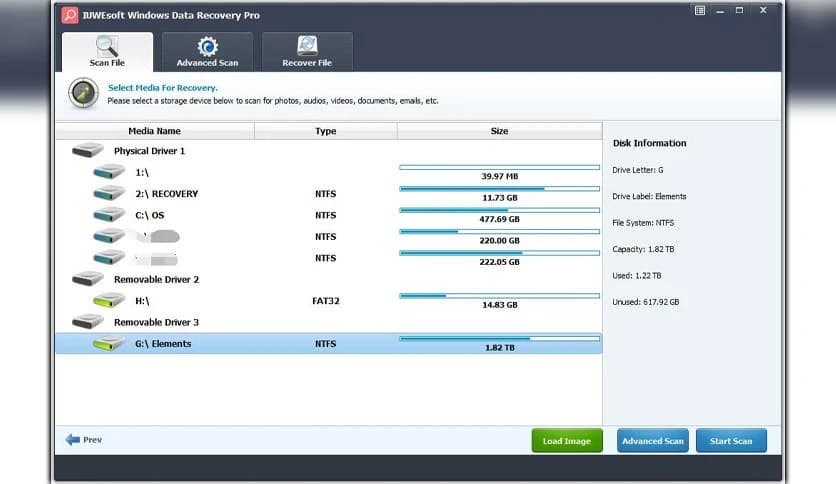Click the NTFS type cell for C:\ OS
This screenshot has width=836, height=484.
[325, 215]
